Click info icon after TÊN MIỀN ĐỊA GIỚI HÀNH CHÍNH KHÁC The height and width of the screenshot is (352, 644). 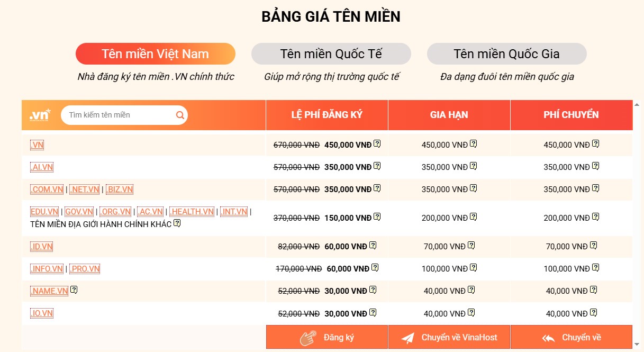click(177, 223)
